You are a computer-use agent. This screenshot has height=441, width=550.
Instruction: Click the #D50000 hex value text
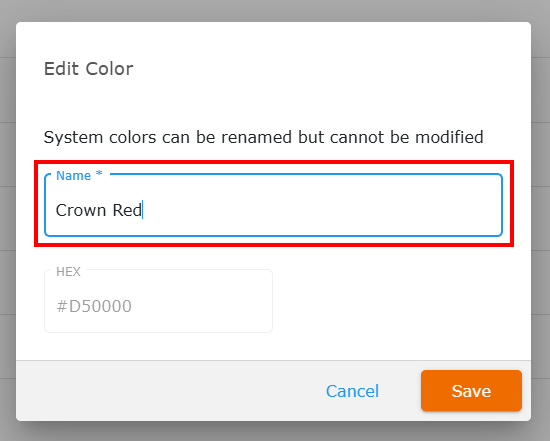(94, 306)
